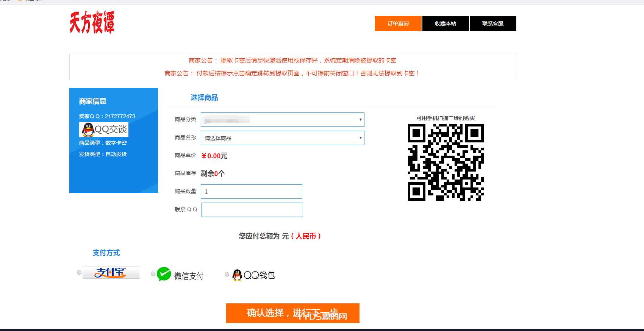
Task: Click the QQ钱包 penguin icon
Action: [237, 275]
